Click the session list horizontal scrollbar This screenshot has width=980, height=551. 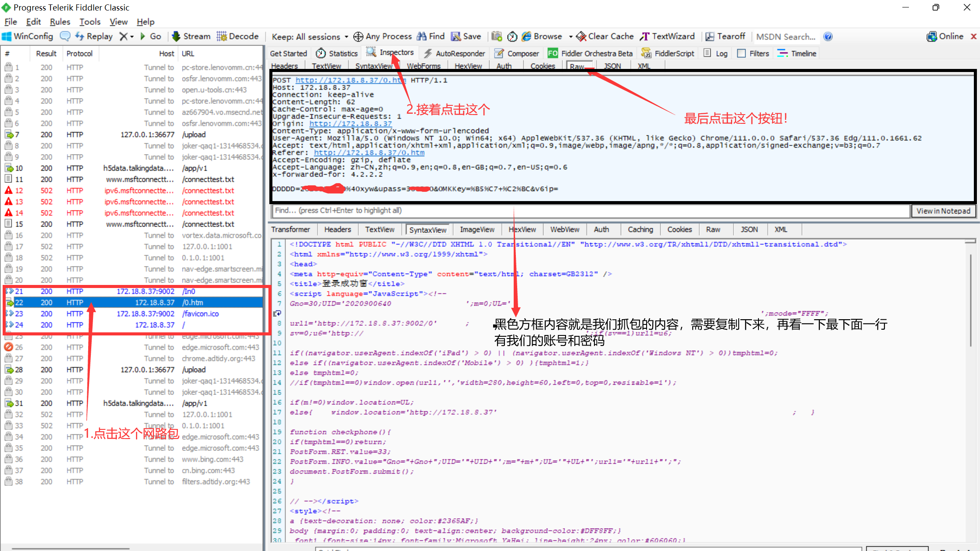coord(70,548)
